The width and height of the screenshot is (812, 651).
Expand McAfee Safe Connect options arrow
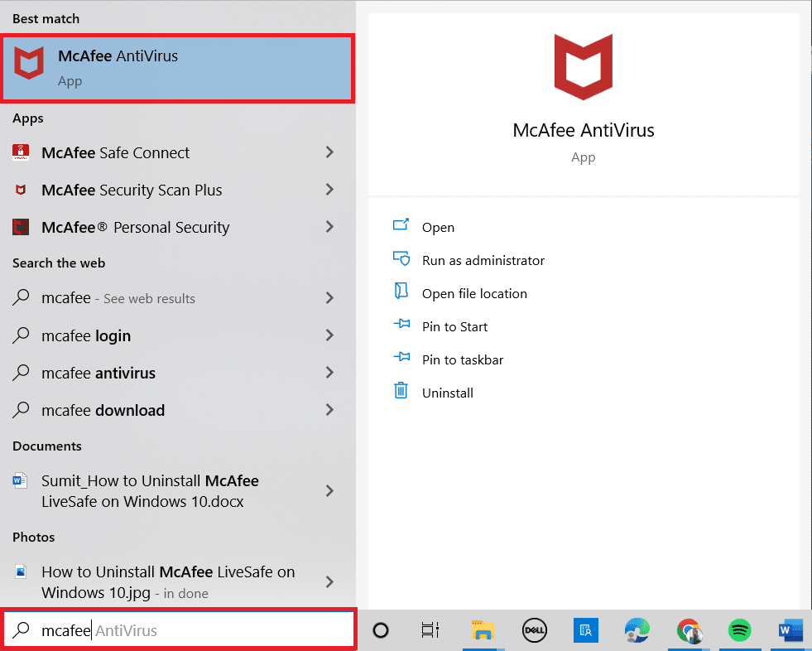point(329,152)
